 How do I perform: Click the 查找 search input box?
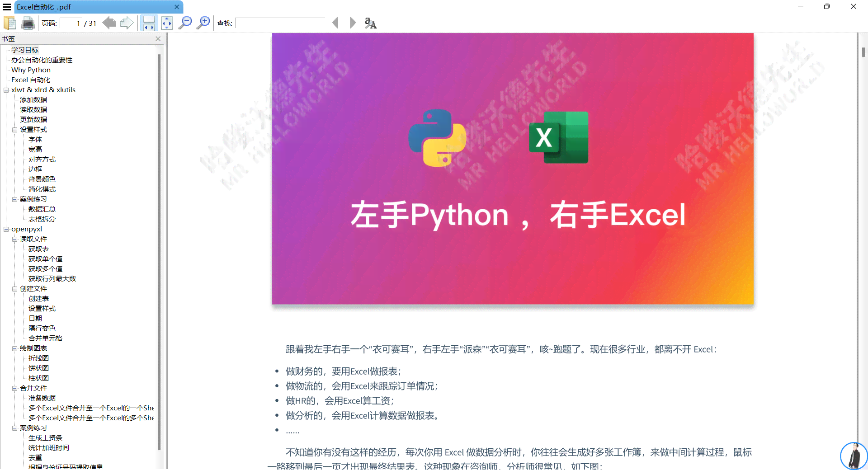click(280, 23)
